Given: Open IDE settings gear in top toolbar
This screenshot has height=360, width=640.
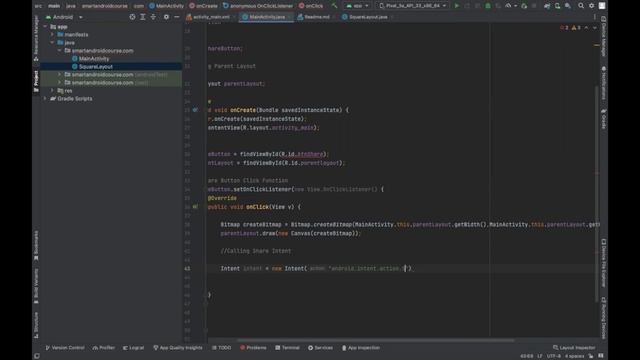Looking at the screenshot, I should tap(591, 6).
